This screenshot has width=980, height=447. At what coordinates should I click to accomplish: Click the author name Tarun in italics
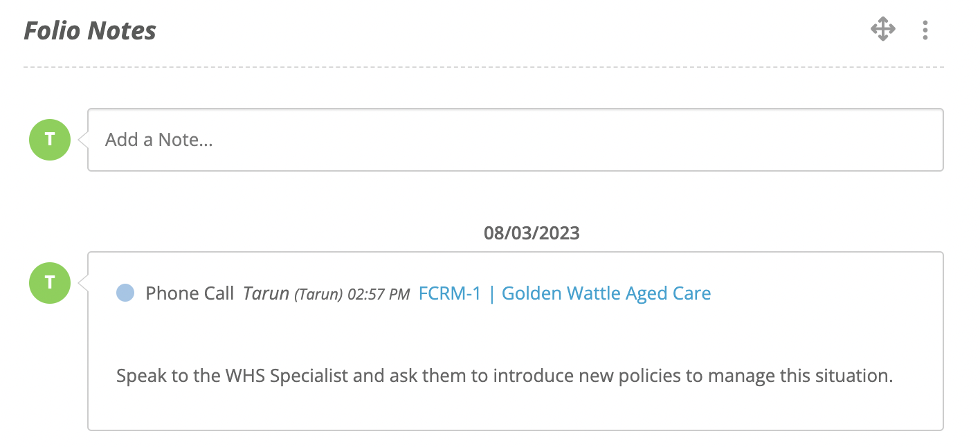tap(266, 293)
